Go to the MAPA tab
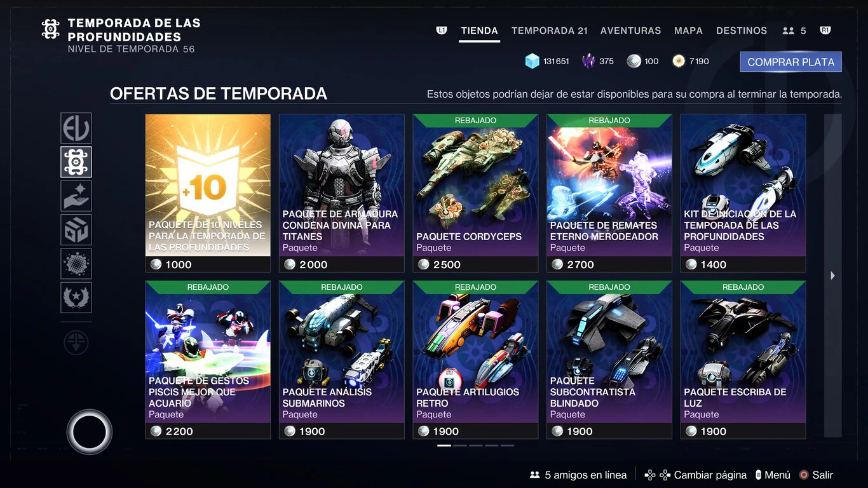 pos(688,30)
